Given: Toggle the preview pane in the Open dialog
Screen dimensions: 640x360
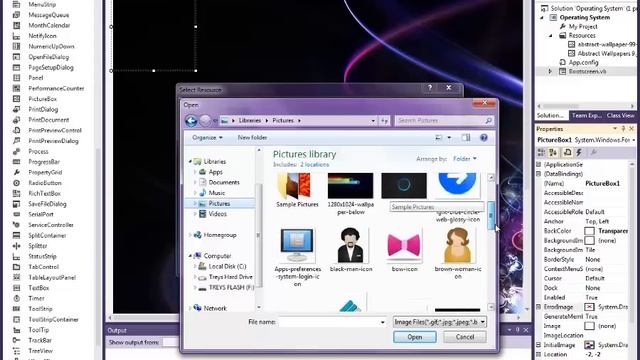Looking at the screenshot, I should [x=466, y=138].
